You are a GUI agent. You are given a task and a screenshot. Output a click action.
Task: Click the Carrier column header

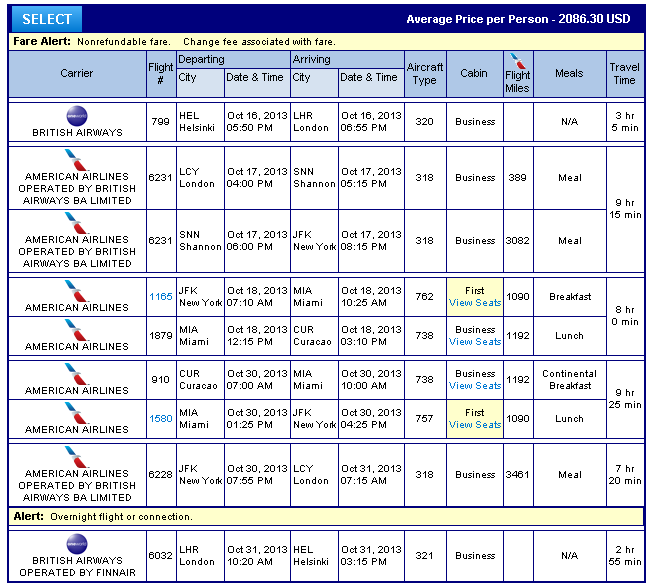(77, 73)
